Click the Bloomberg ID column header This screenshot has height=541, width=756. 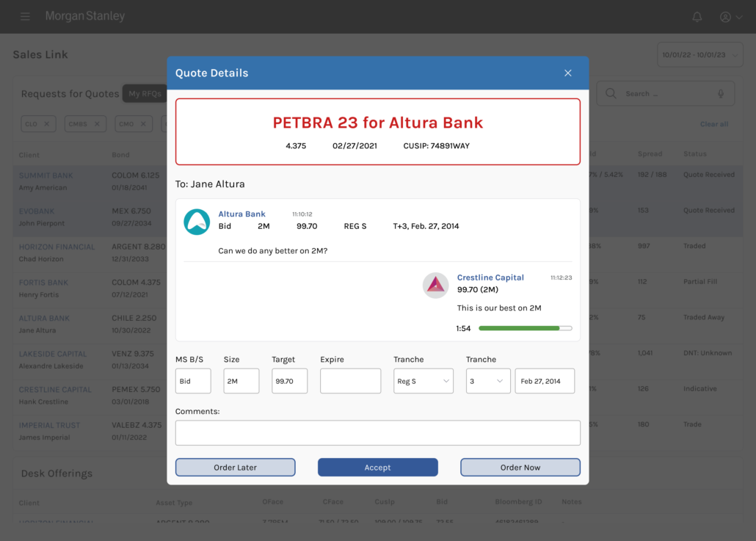tap(518, 502)
